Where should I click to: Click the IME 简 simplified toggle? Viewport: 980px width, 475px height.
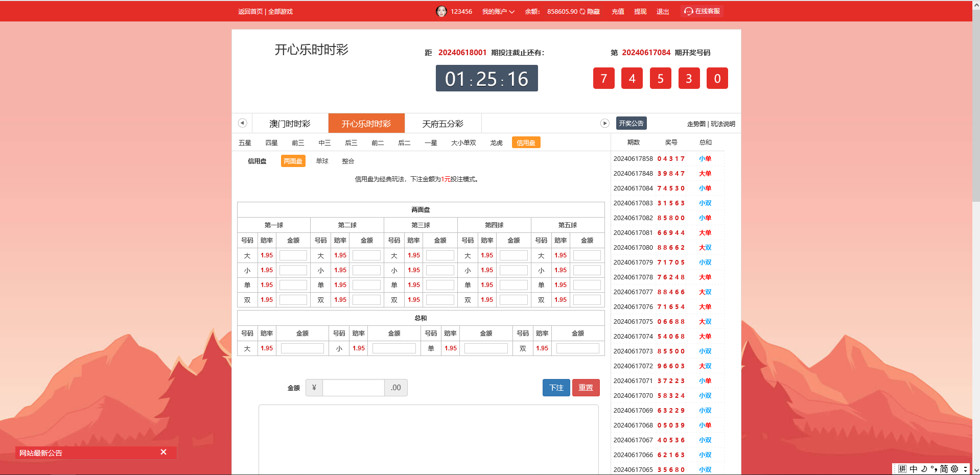[944, 469]
